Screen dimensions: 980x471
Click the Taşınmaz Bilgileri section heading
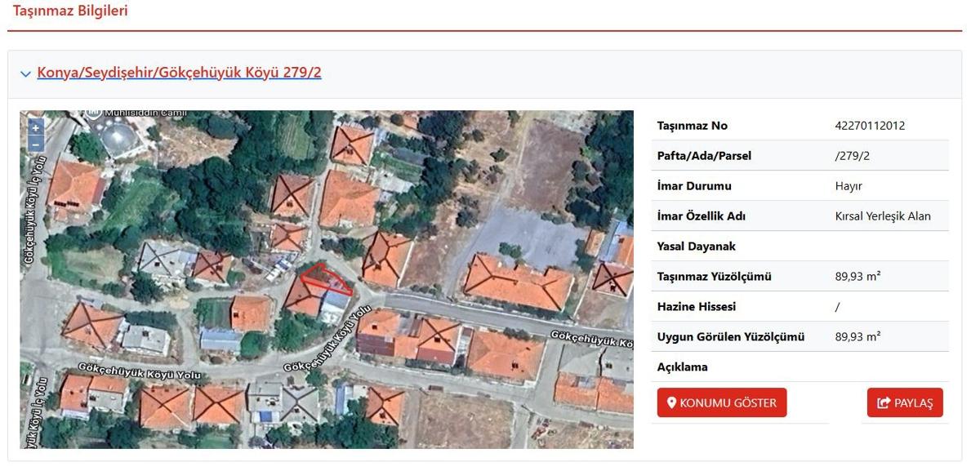coord(70,11)
